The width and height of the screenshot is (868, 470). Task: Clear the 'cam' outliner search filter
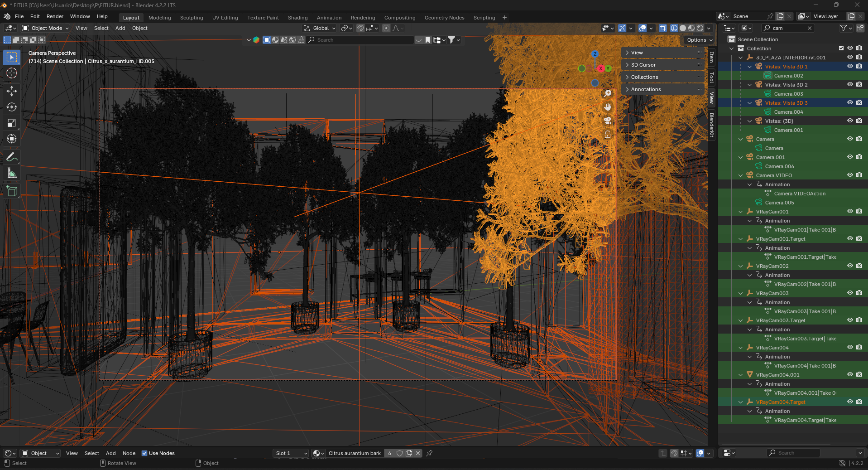point(810,28)
